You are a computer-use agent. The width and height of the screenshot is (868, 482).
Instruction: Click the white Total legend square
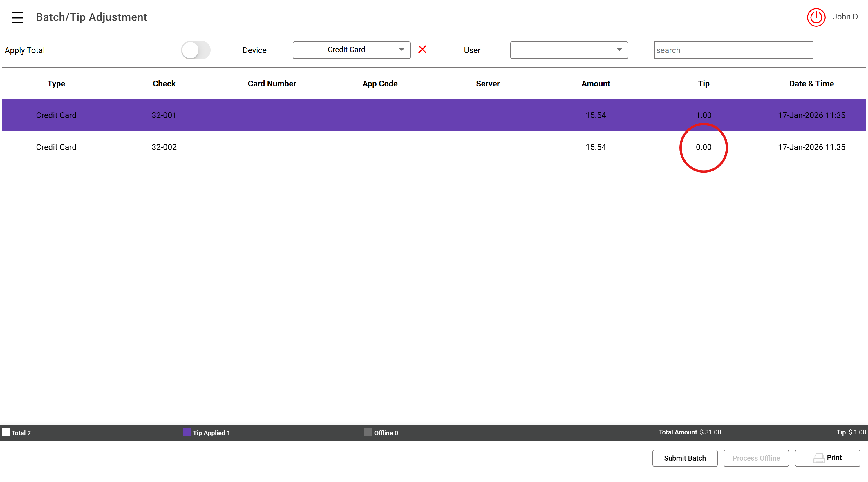pyautogui.click(x=6, y=432)
